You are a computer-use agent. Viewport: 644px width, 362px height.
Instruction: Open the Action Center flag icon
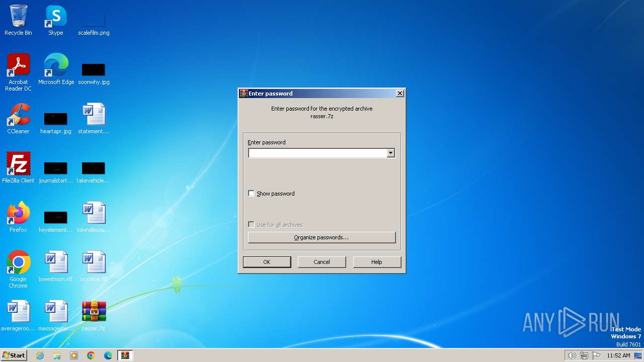tap(596, 355)
